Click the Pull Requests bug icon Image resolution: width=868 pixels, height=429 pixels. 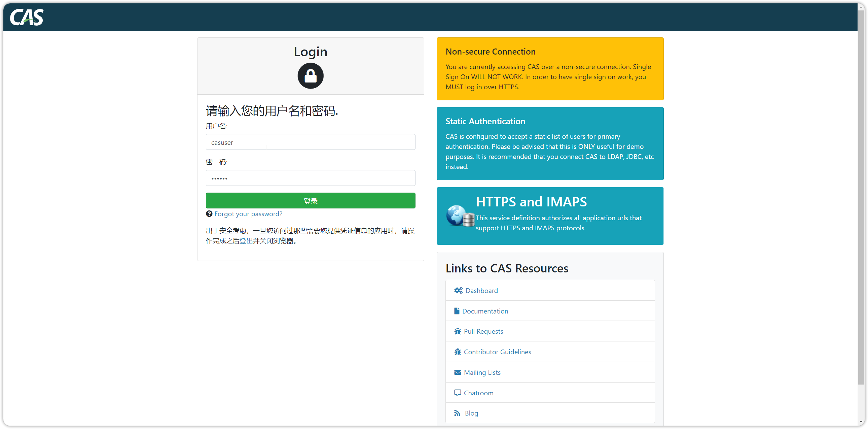click(x=457, y=331)
